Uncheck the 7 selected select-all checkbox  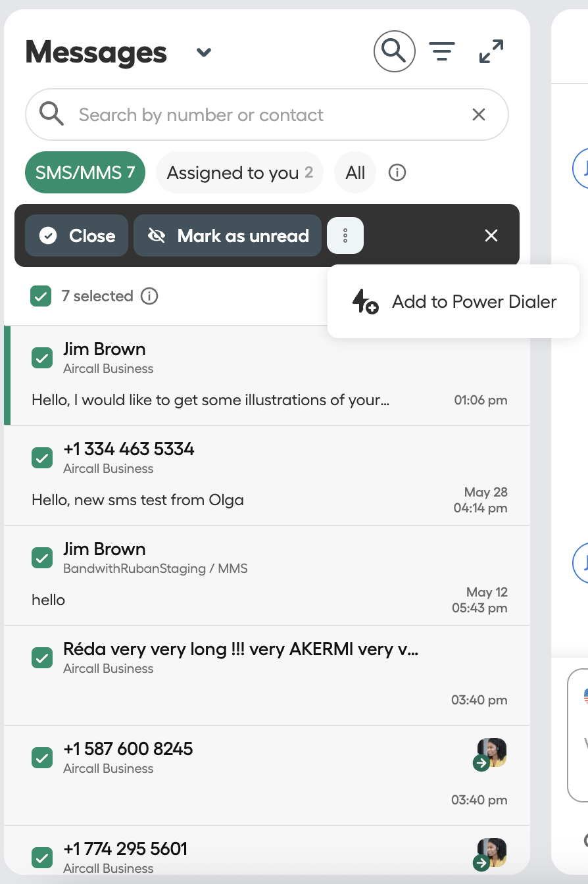pyautogui.click(x=41, y=296)
